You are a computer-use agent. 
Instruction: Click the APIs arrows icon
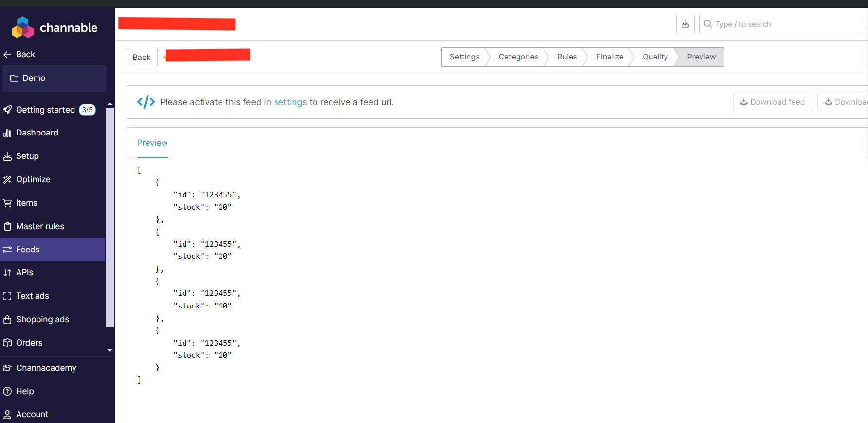(7, 273)
